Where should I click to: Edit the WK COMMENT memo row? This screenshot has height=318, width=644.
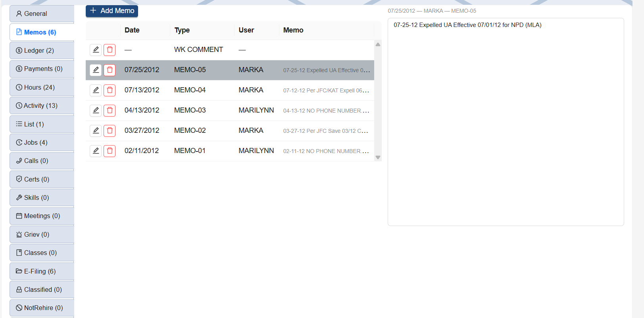96,50
